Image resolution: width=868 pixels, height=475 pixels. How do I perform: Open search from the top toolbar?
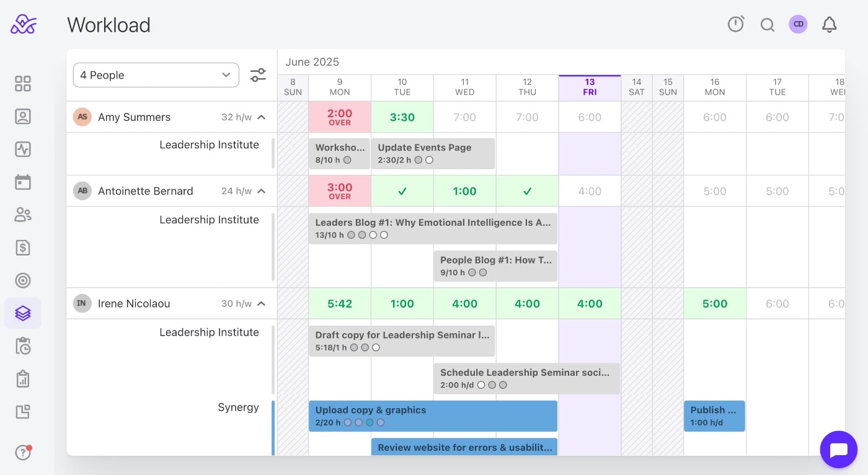coord(768,25)
